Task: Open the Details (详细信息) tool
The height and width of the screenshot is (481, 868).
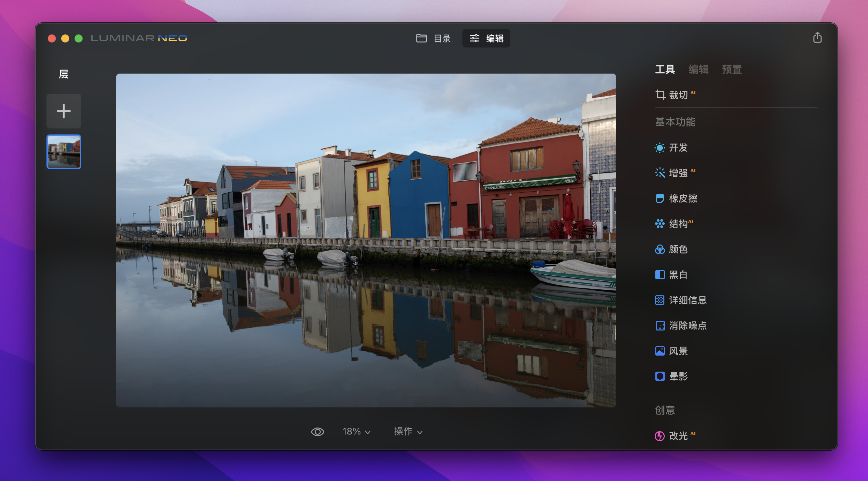Action: click(687, 300)
